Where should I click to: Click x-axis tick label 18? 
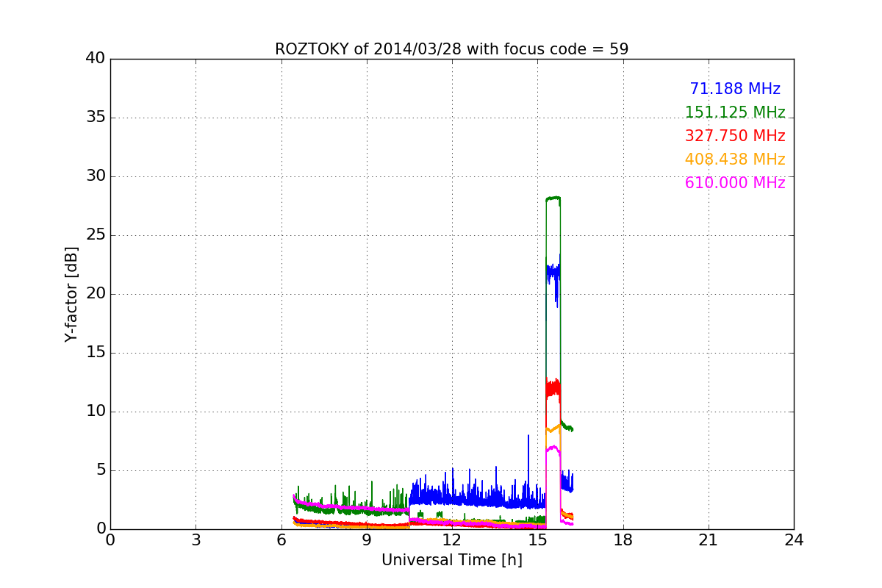tap(623, 540)
